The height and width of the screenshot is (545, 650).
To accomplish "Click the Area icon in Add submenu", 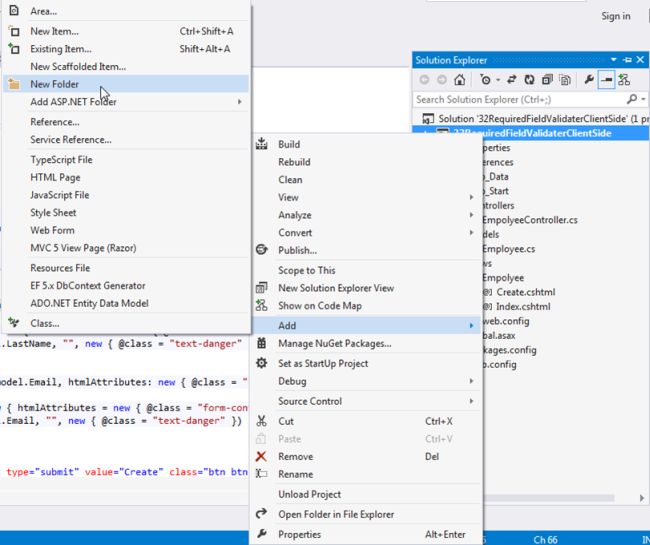I will (x=14, y=10).
